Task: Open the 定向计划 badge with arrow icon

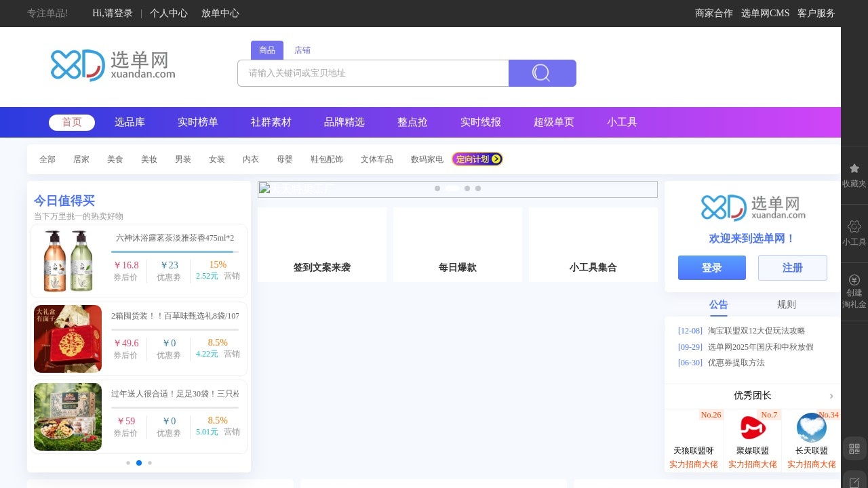Action: pyautogui.click(x=477, y=159)
